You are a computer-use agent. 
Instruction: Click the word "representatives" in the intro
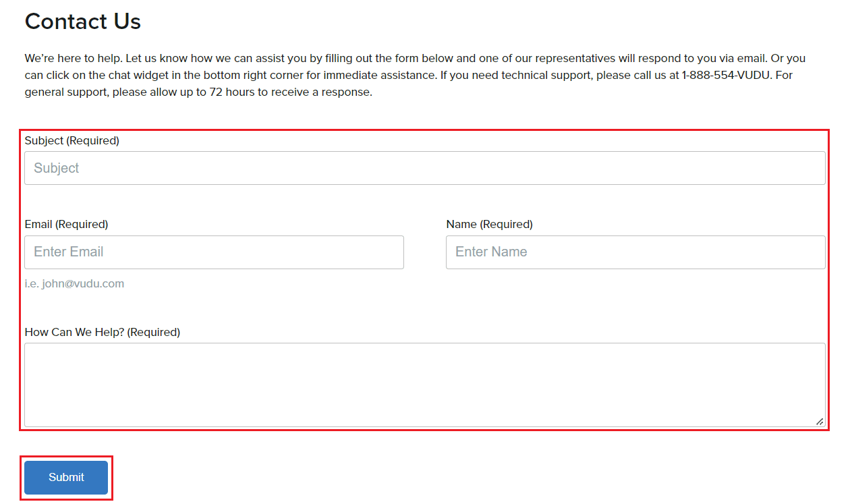575,58
